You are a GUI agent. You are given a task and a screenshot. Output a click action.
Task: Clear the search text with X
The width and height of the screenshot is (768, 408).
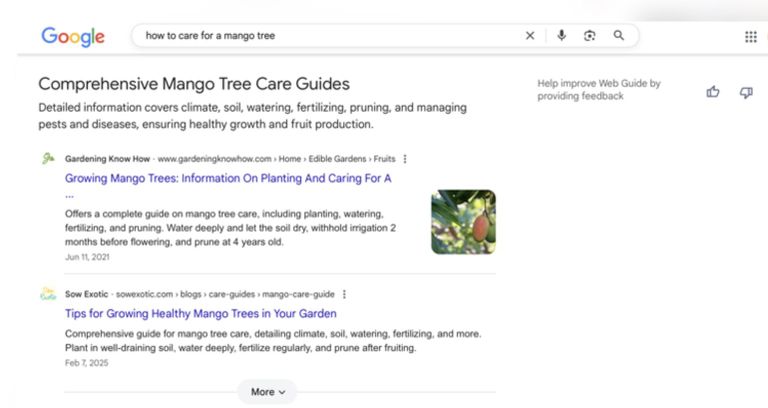coord(530,36)
